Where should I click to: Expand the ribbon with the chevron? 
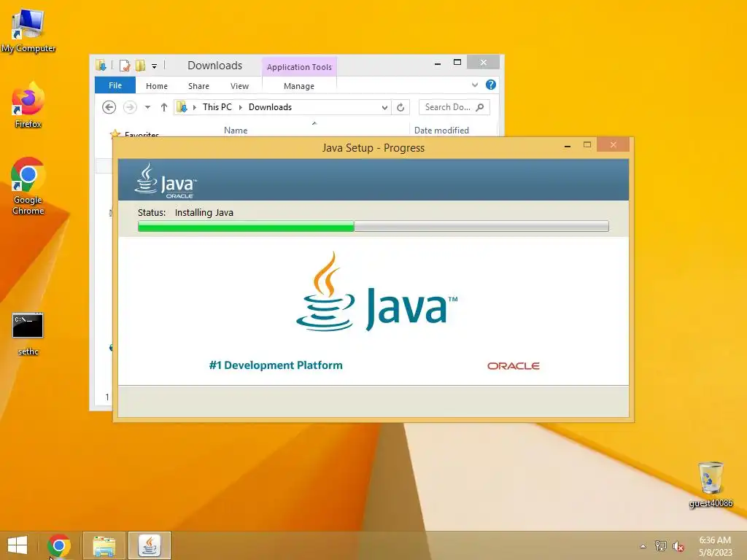coord(474,85)
